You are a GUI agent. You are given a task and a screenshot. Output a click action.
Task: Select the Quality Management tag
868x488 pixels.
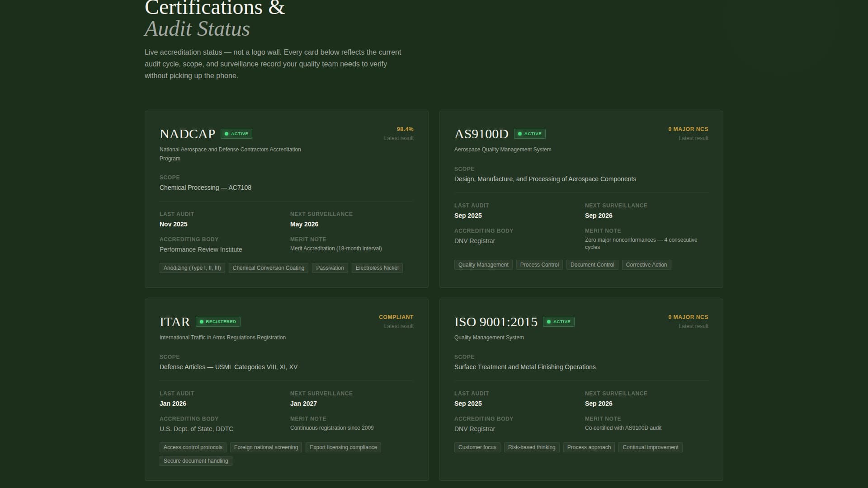tap(483, 264)
